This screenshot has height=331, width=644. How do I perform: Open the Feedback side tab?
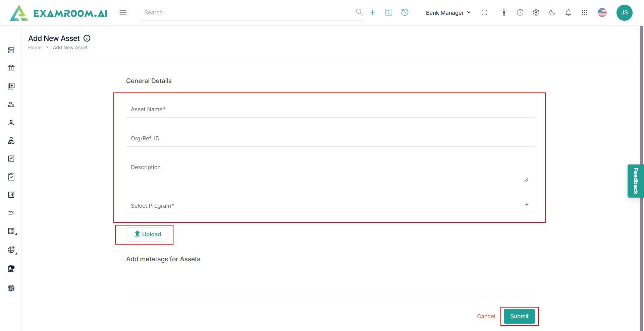pyautogui.click(x=636, y=181)
